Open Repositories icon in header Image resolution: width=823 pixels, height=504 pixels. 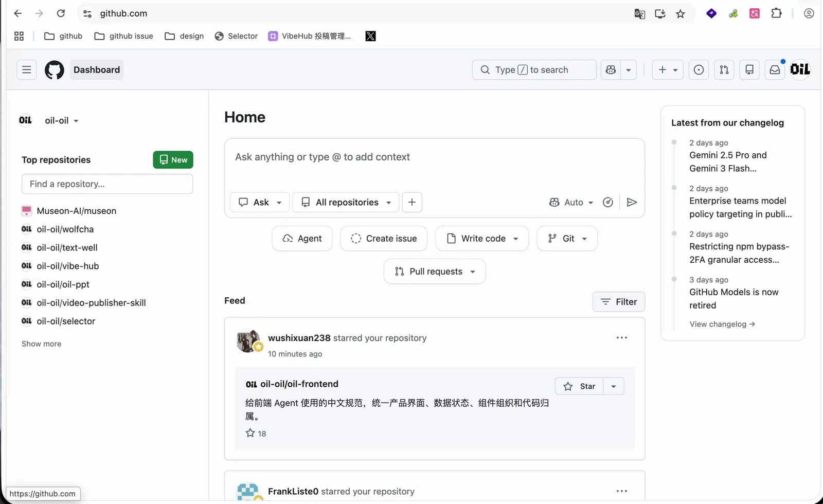tap(749, 70)
